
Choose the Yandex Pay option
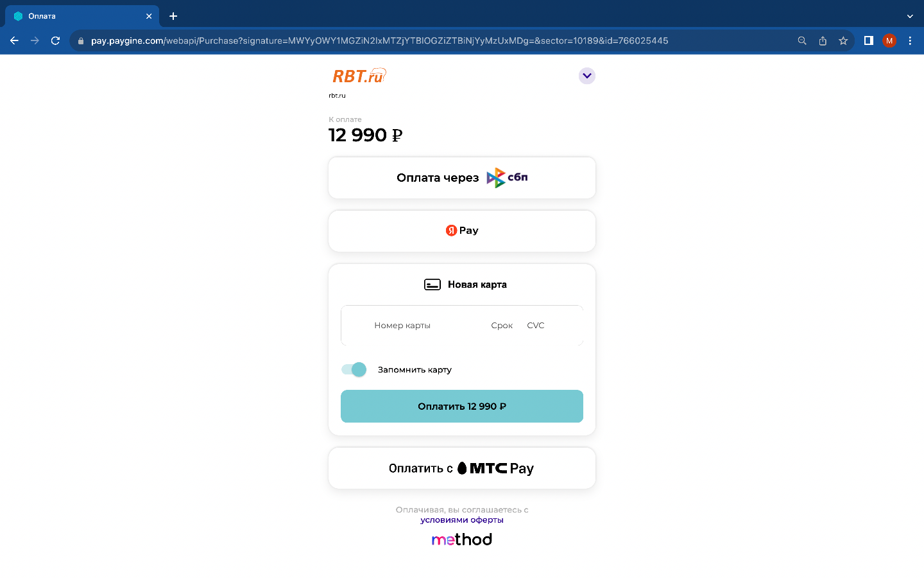click(x=462, y=231)
